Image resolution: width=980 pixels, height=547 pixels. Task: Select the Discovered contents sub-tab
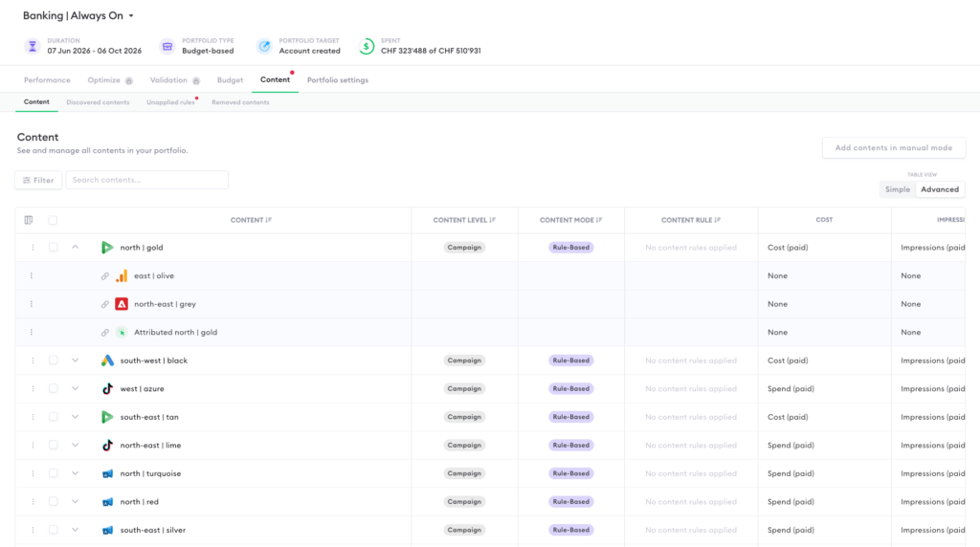click(99, 102)
